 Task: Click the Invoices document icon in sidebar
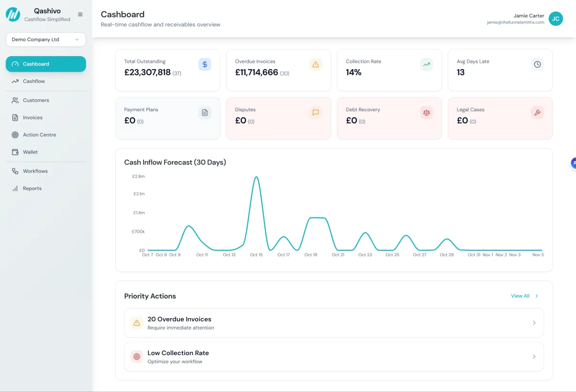point(15,118)
